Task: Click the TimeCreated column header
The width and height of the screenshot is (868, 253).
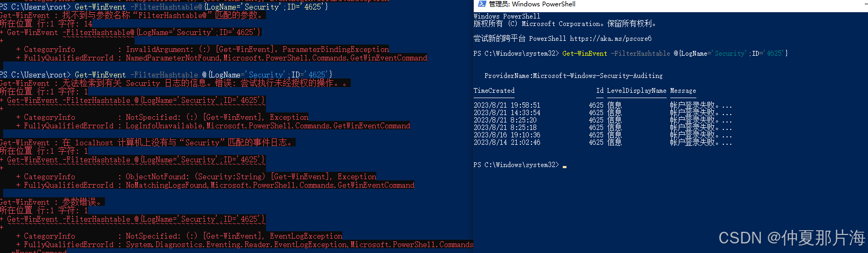Action: pos(494,91)
